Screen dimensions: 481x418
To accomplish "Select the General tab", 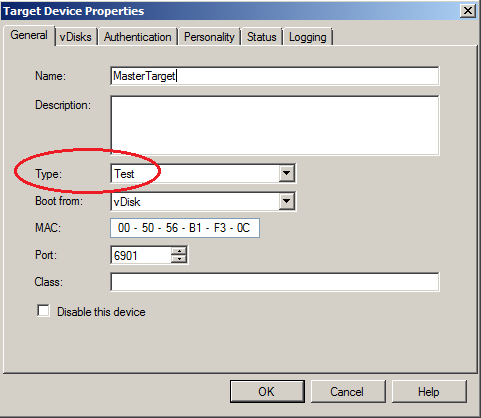I will (29, 35).
